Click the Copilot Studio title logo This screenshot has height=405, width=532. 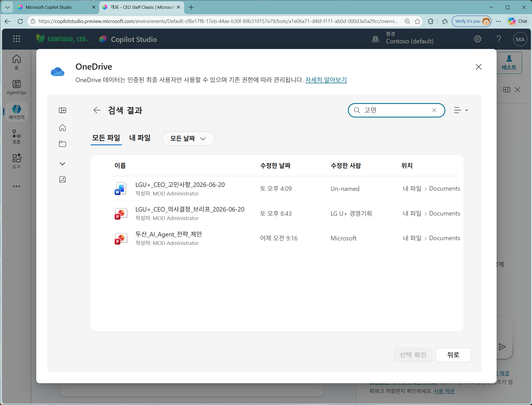(128, 39)
